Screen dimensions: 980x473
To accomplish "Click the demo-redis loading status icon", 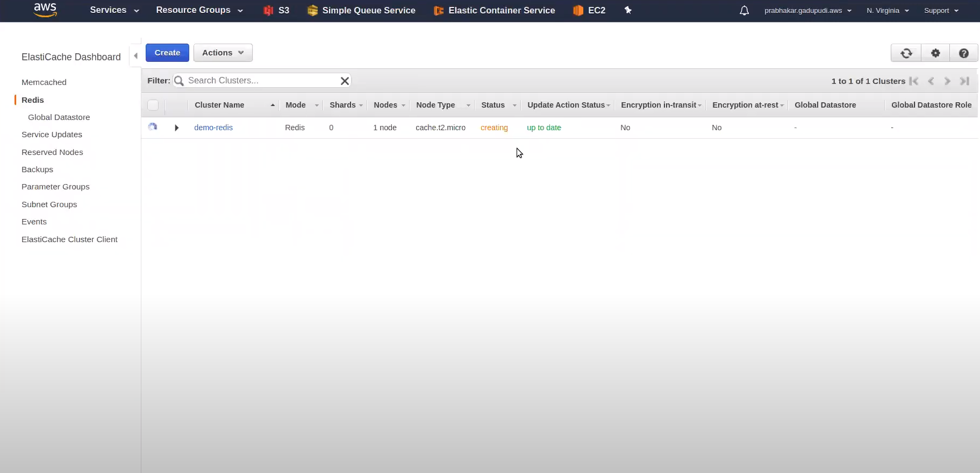I will click(153, 127).
